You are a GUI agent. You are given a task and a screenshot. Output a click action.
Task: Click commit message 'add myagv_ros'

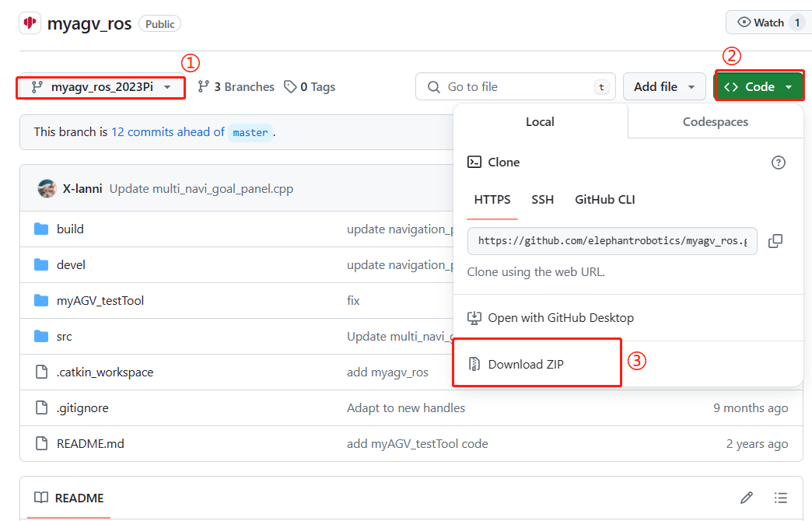387,372
